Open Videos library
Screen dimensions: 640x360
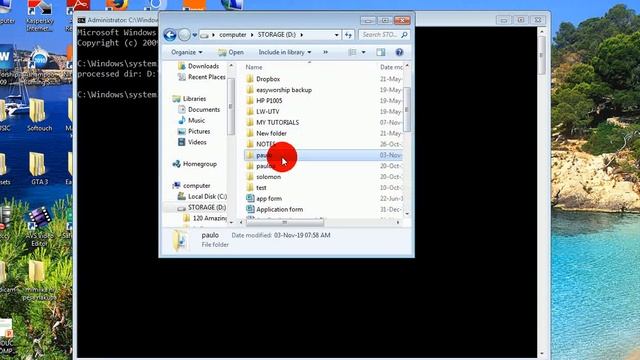(x=192, y=142)
